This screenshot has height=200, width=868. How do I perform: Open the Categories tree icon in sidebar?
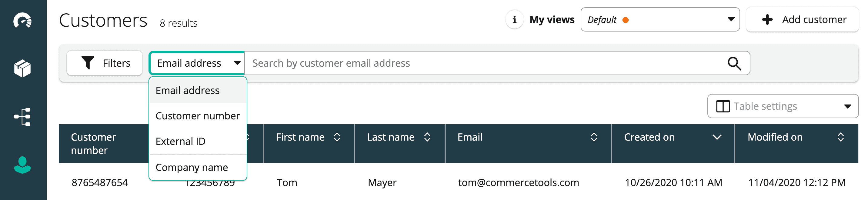(x=22, y=117)
